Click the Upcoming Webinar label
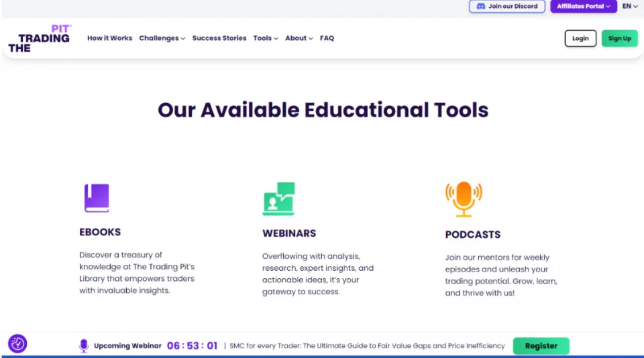The width and height of the screenshot is (644, 358). pyautogui.click(x=127, y=346)
